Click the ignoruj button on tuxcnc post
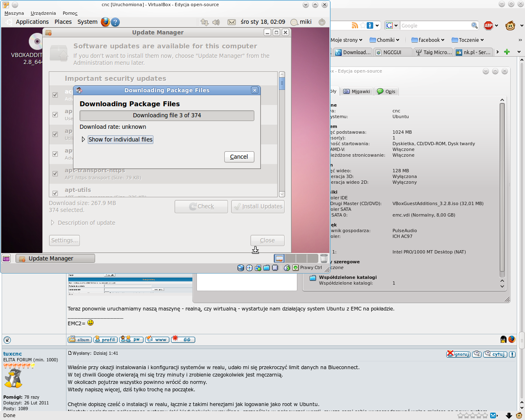This screenshot has width=525, height=420. [458, 354]
